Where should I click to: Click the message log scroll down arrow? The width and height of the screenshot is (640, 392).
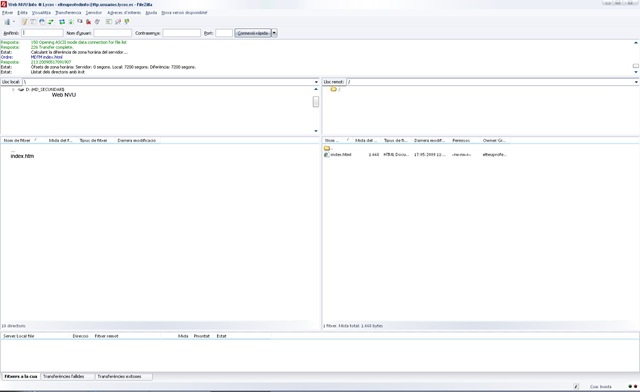click(636, 72)
